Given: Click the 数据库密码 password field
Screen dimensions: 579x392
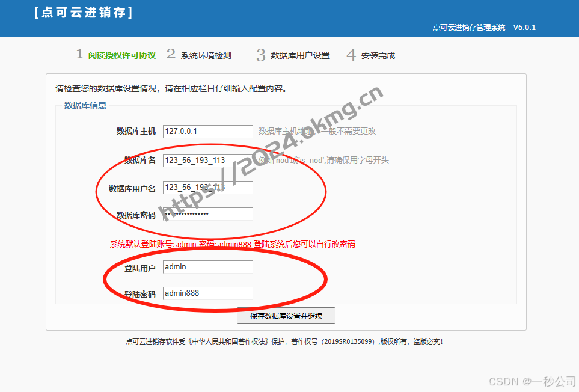Looking at the screenshot, I should point(207,213).
